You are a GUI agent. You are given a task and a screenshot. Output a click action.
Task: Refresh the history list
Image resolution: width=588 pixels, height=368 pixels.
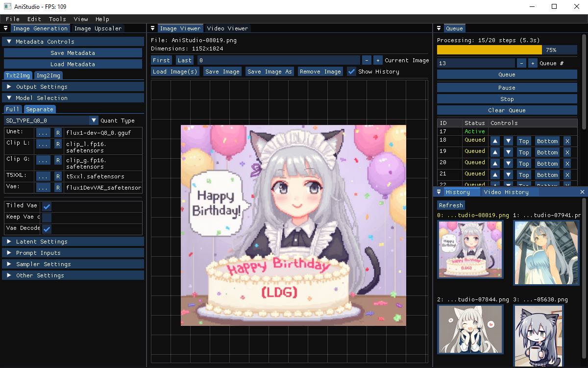click(451, 205)
